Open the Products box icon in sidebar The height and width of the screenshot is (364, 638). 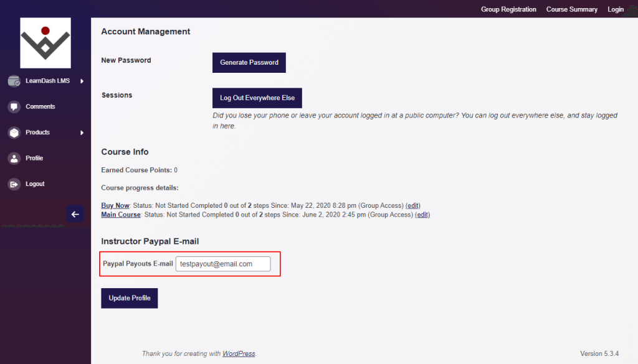click(x=14, y=132)
